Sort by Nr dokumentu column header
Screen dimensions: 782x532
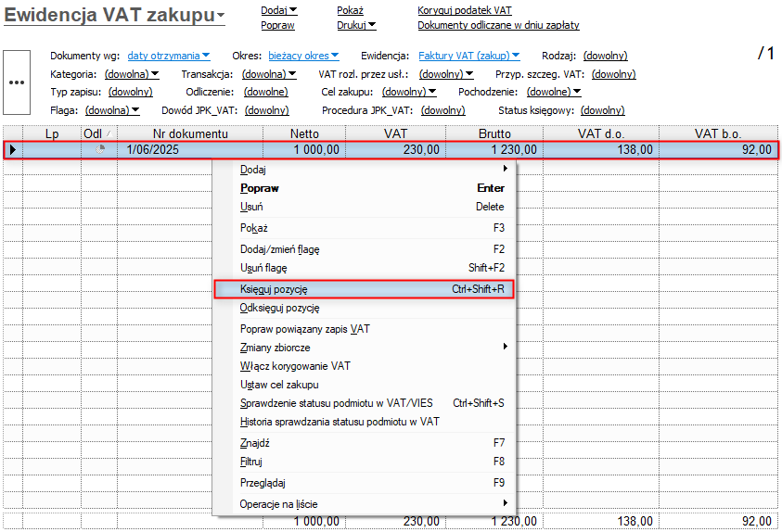coord(190,133)
